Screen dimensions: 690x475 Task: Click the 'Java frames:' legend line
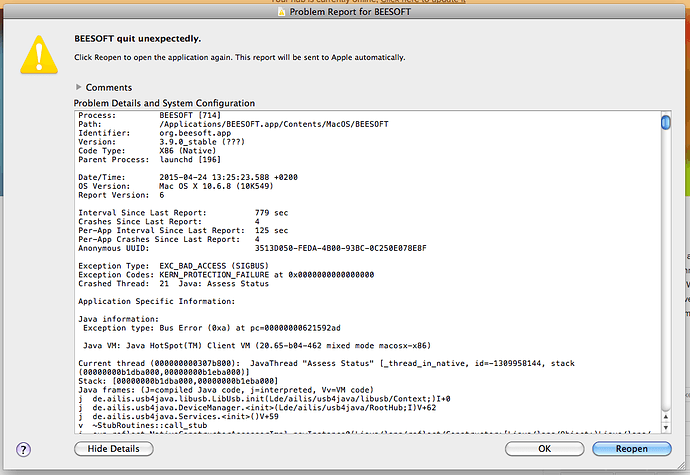(x=226, y=390)
